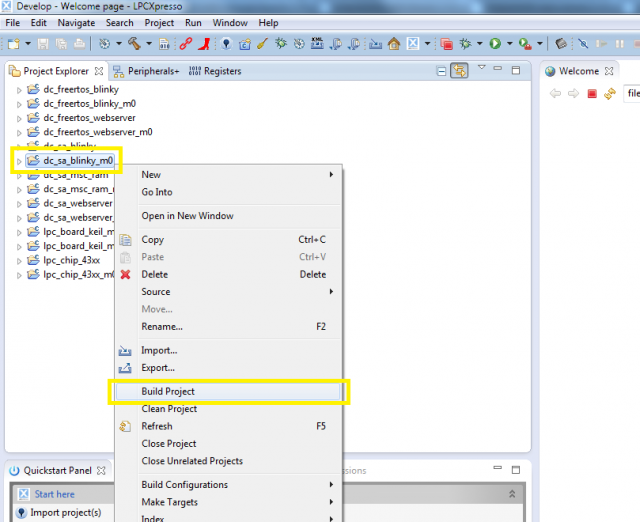Open the Project Explorer view menu triangle
This screenshot has height=522, width=640.
tap(482, 67)
